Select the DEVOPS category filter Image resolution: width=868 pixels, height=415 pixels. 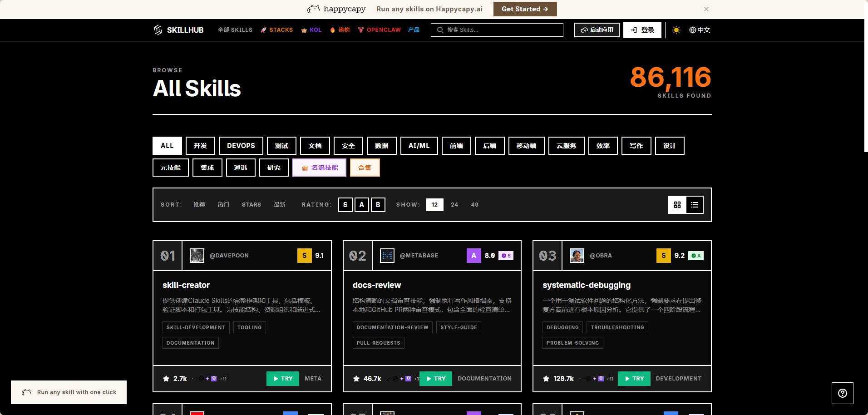click(241, 146)
